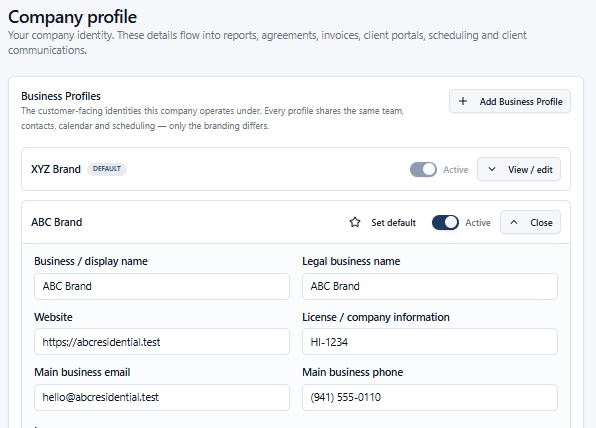The width and height of the screenshot is (596, 428).
Task: Toggle the XYZ Brand Active switch
Action: point(423,170)
